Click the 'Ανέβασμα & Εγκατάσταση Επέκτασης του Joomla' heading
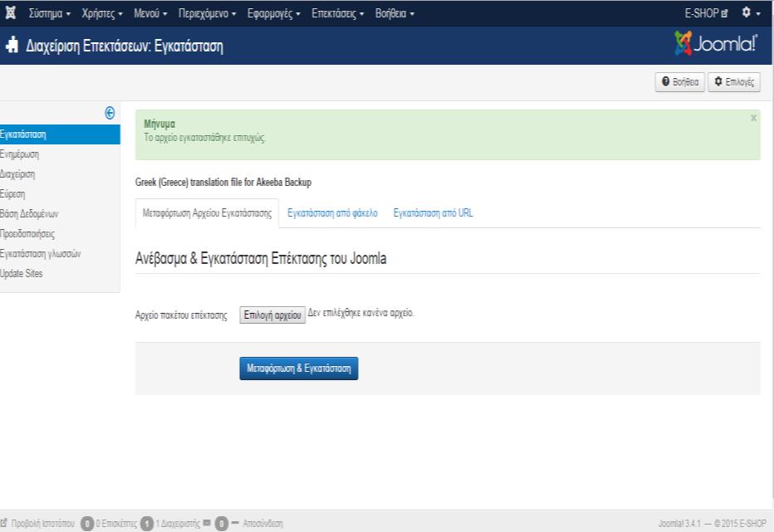 (261, 258)
